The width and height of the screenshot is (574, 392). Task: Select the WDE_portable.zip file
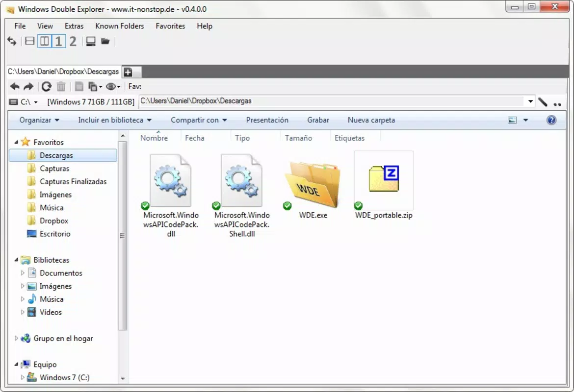tap(384, 186)
